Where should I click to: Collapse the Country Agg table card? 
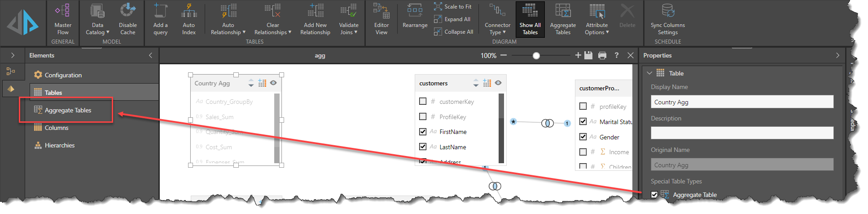251,83
